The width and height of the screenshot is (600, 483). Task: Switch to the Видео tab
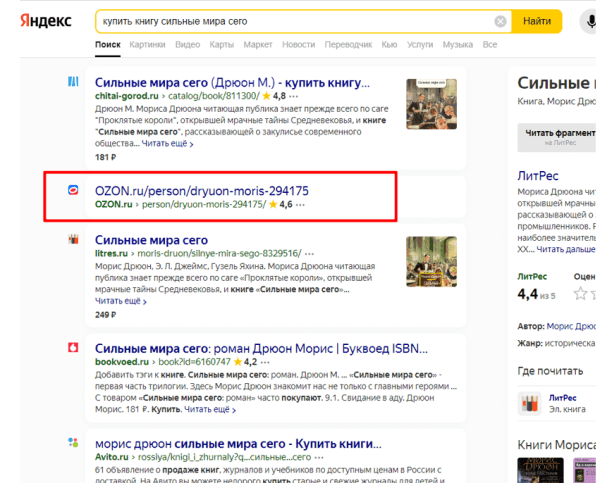point(188,45)
